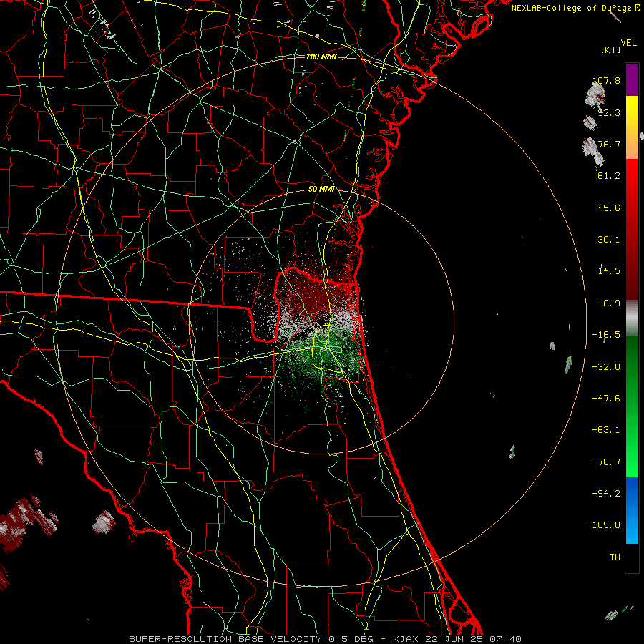Click the blue segment of velocity color bar
The height and width of the screenshot is (644, 644).
(632, 510)
